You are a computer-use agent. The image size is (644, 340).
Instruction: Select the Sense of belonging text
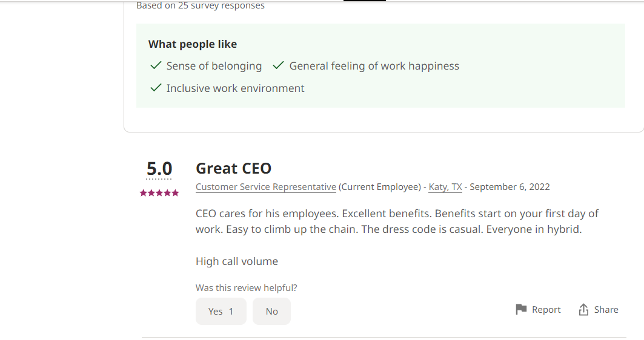pos(214,66)
